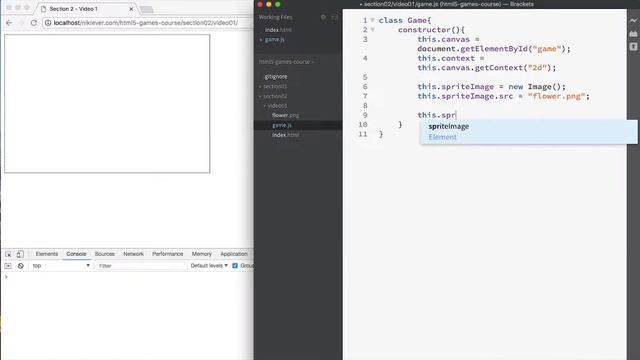Open gitignore file in project tree
Viewport: 640px width, 360px height.
pos(276,77)
